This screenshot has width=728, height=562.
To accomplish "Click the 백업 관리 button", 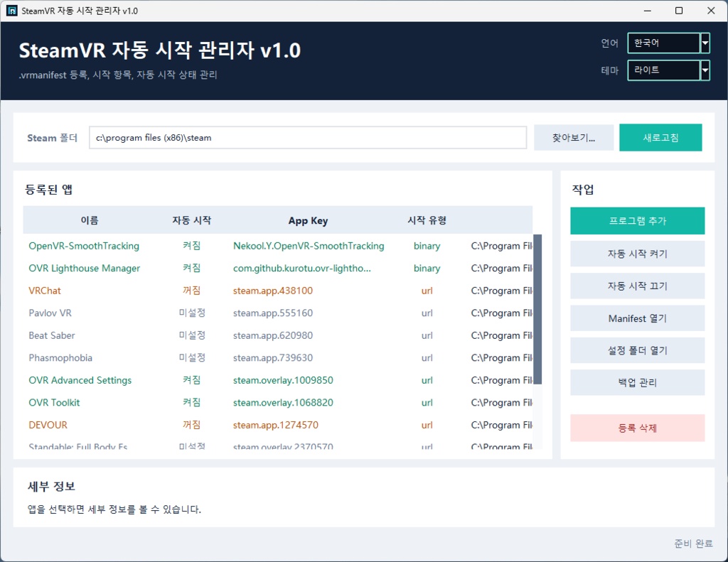I will pos(638,382).
